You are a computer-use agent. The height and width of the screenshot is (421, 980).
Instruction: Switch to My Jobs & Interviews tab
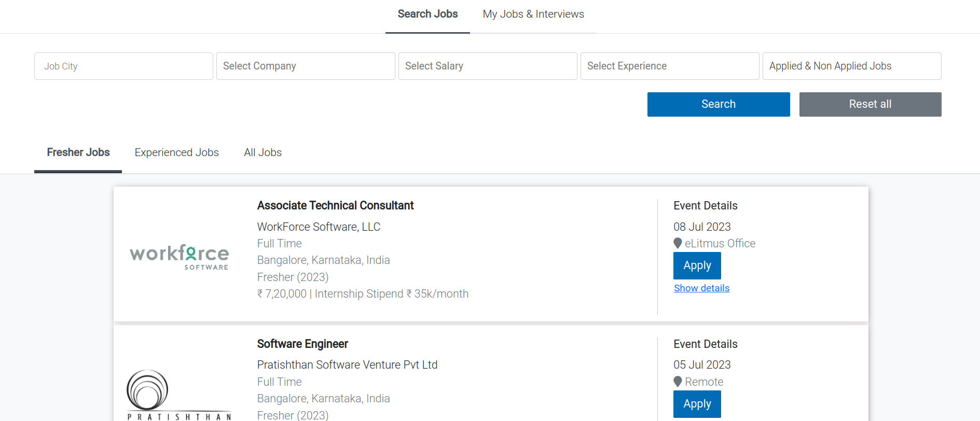(x=533, y=15)
